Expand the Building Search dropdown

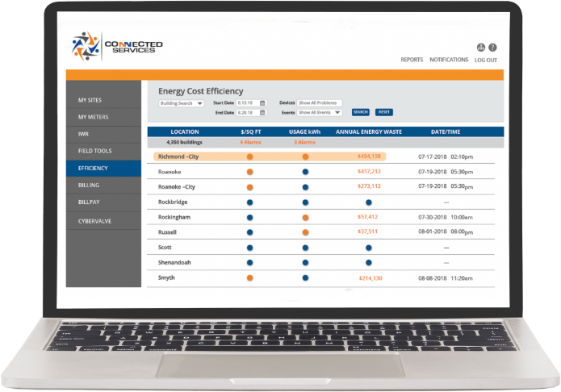coord(182,103)
